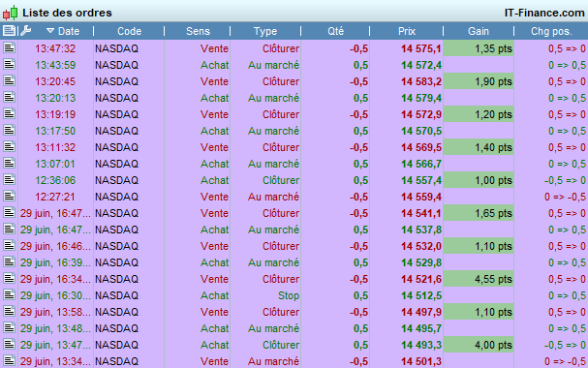The image size is (588, 368).
Task: Select the 29 juin, 16:39... date cell
Action: pyautogui.click(x=55, y=263)
